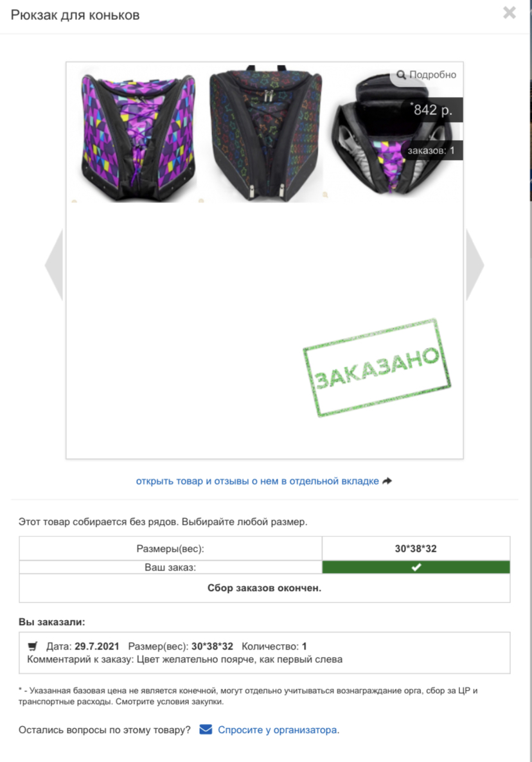
Task: Go to next product with right arrow
Action: coord(475,265)
